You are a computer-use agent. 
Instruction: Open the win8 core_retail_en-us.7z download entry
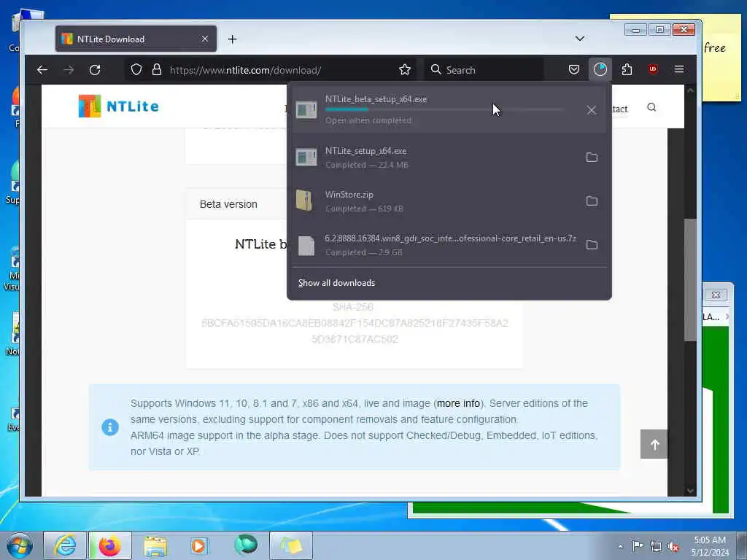coord(436,245)
